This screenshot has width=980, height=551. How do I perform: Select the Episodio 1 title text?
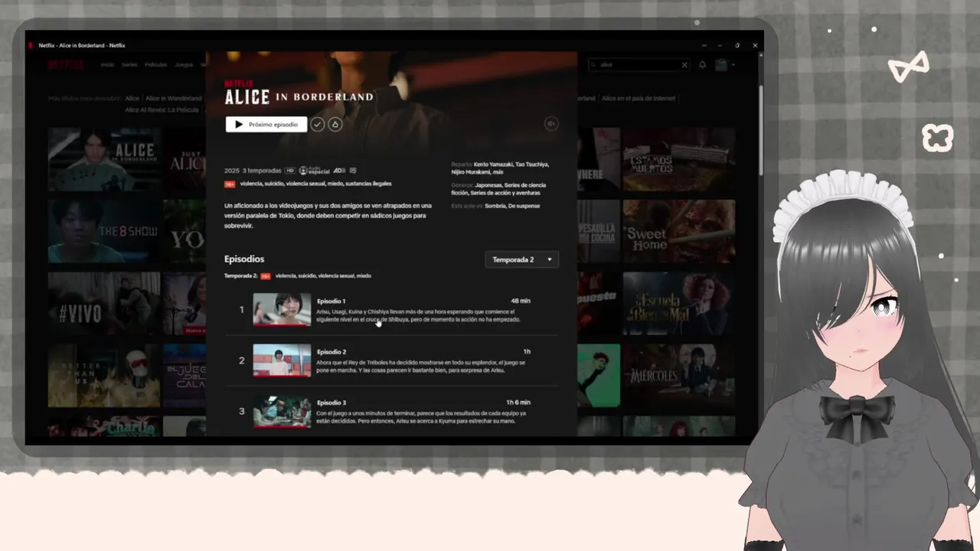click(332, 301)
